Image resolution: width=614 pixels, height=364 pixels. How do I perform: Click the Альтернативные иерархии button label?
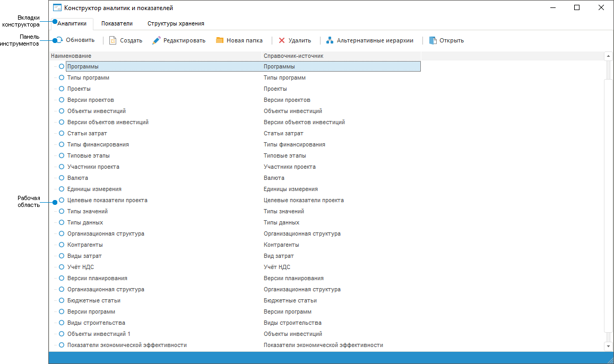[375, 40]
